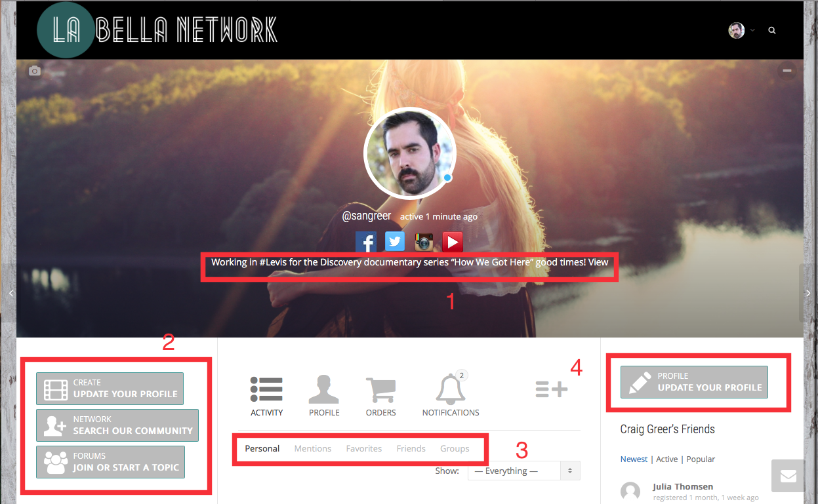Go to previous slide with left arrow
Viewport: 818px width, 504px height.
pyautogui.click(x=10, y=293)
